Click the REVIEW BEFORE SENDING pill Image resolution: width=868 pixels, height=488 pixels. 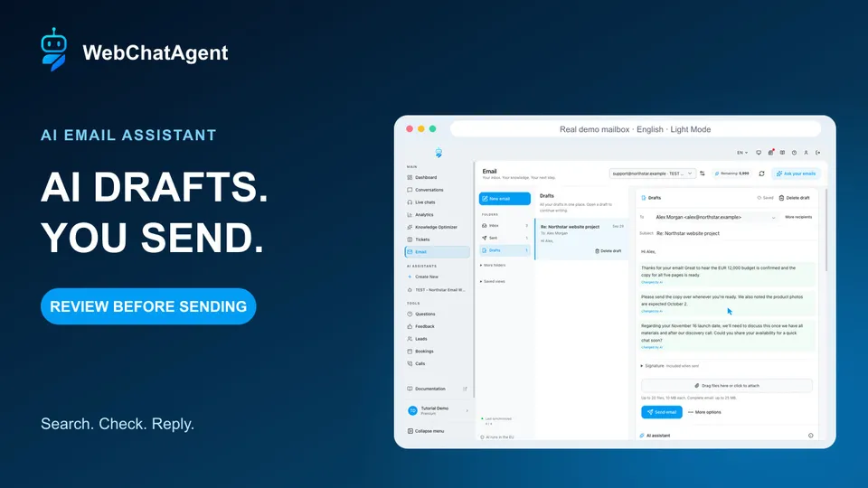[148, 306]
